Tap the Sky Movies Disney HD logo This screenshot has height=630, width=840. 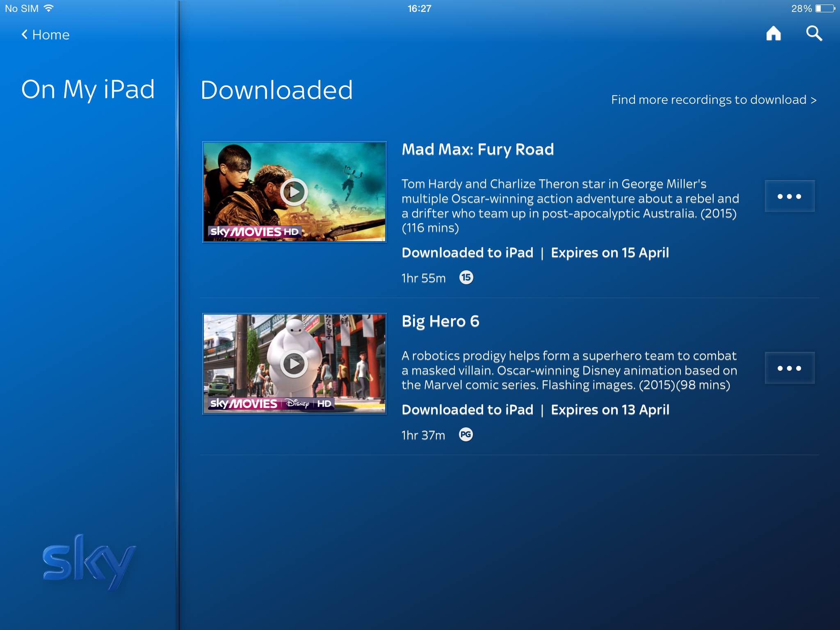click(x=271, y=404)
